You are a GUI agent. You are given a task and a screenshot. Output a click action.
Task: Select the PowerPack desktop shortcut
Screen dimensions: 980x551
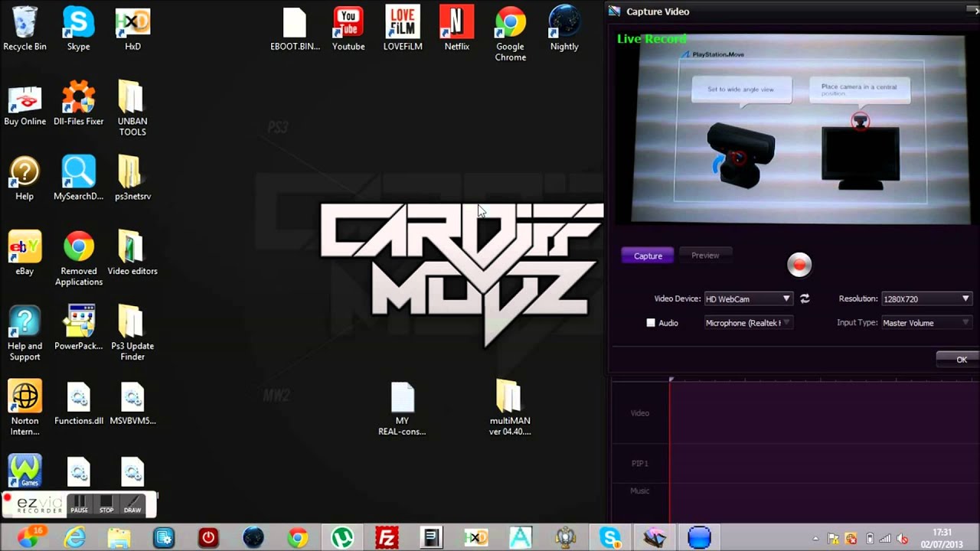[78, 329]
